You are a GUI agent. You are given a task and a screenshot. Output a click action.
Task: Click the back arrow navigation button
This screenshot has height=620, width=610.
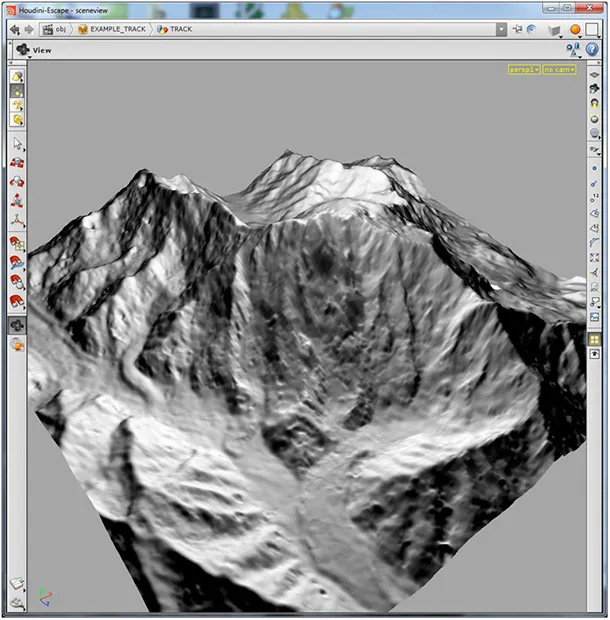[15, 30]
